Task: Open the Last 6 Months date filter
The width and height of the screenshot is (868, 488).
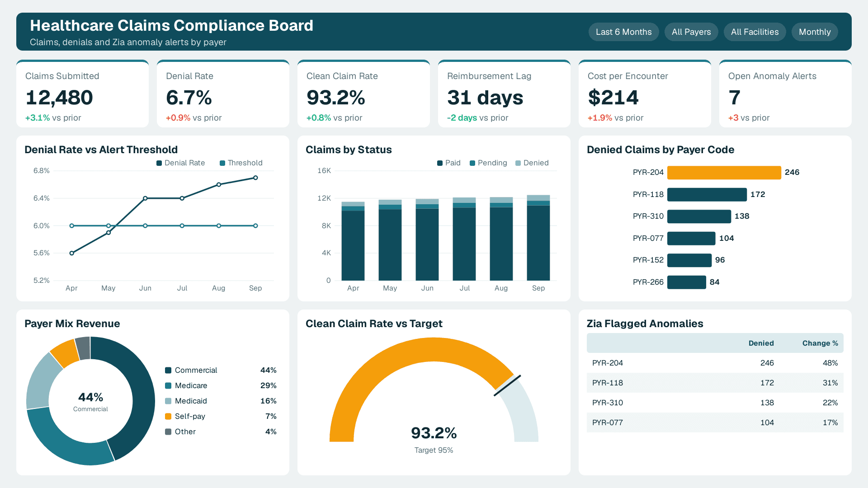Action: click(623, 32)
